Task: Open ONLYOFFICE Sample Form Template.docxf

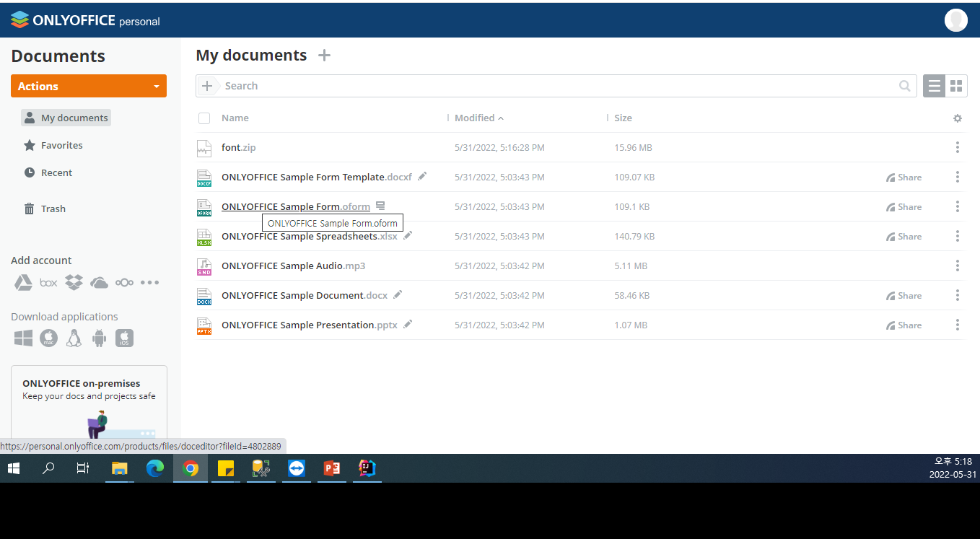Action: click(x=317, y=177)
